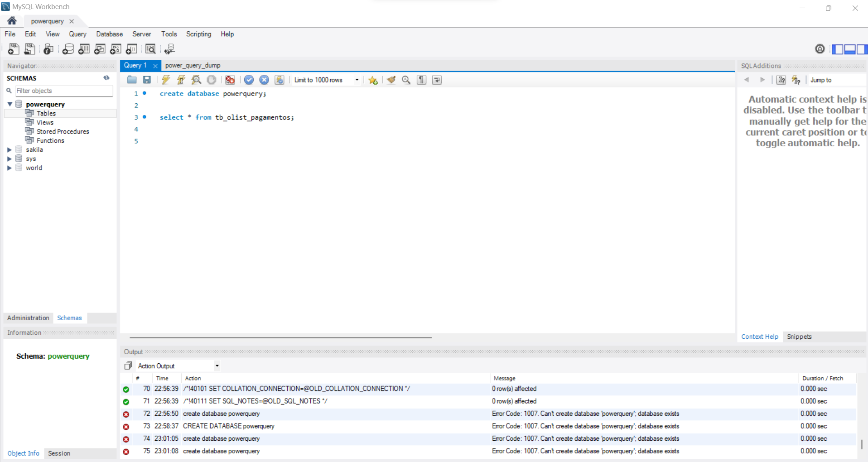
Task: Open find panel magnifier icon
Action: coord(406,80)
